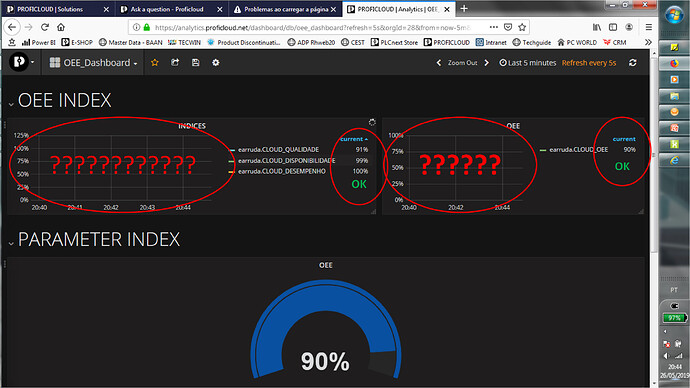Toggle earruda.CLOUD_OEE series
Image resolution: width=690 pixels, height=388 pixels.
(x=578, y=150)
